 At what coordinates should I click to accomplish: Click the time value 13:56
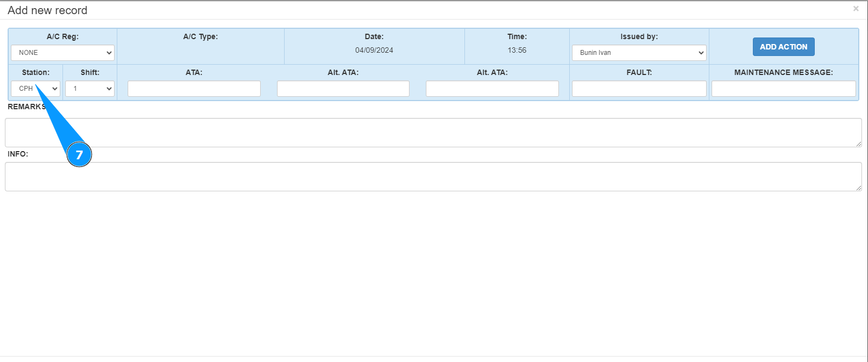tap(517, 50)
